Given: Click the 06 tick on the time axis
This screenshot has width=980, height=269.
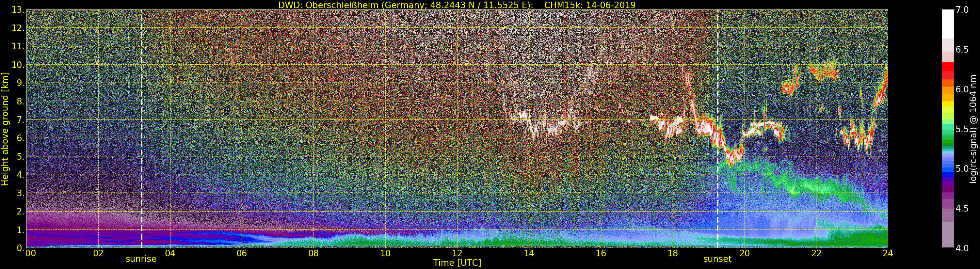Looking at the screenshot, I should coord(242,253).
